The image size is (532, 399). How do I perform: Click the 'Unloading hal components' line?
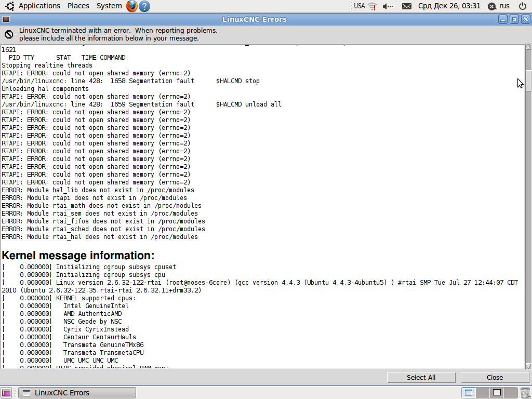click(45, 88)
